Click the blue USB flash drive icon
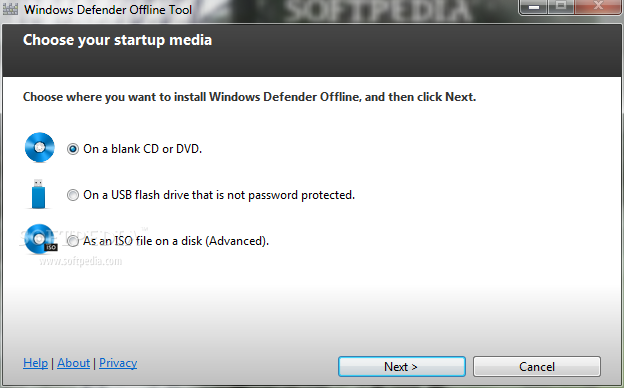The width and height of the screenshot is (624, 388). pyautogui.click(x=38, y=194)
